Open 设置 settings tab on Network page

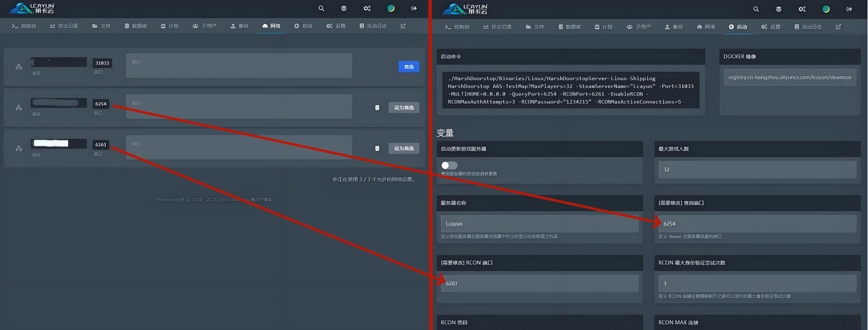[336, 26]
